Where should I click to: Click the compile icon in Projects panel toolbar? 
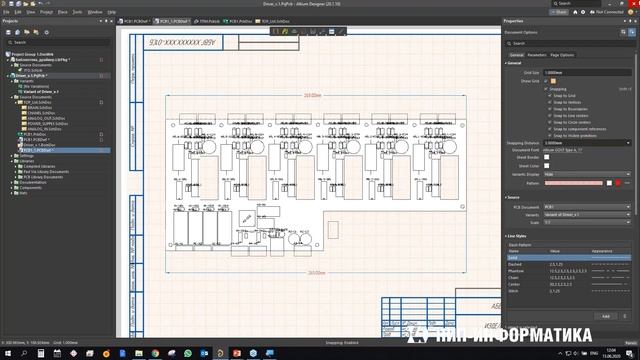(x=18, y=32)
